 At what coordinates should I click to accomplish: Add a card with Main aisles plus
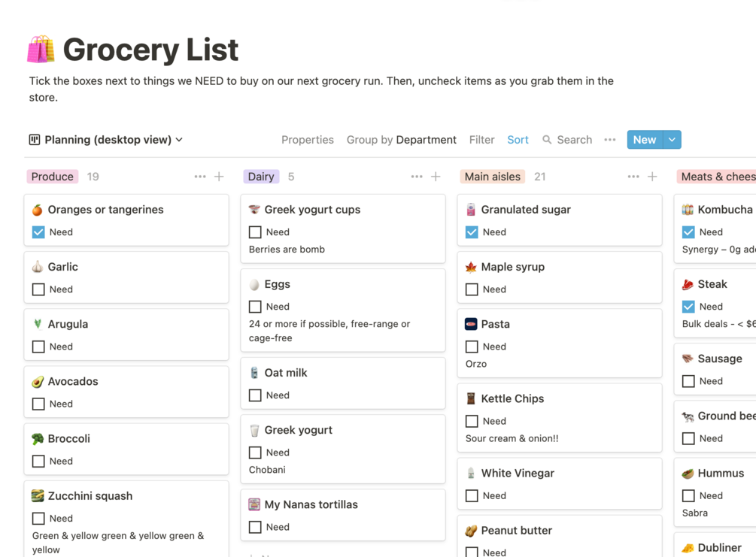click(652, 177)
